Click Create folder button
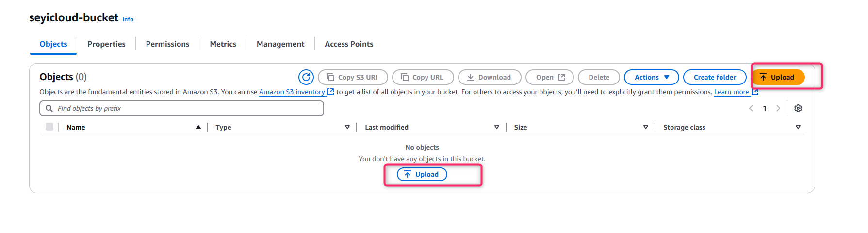Image resolution: width=868 pixels, height=233 pixels. click(715, 77)
